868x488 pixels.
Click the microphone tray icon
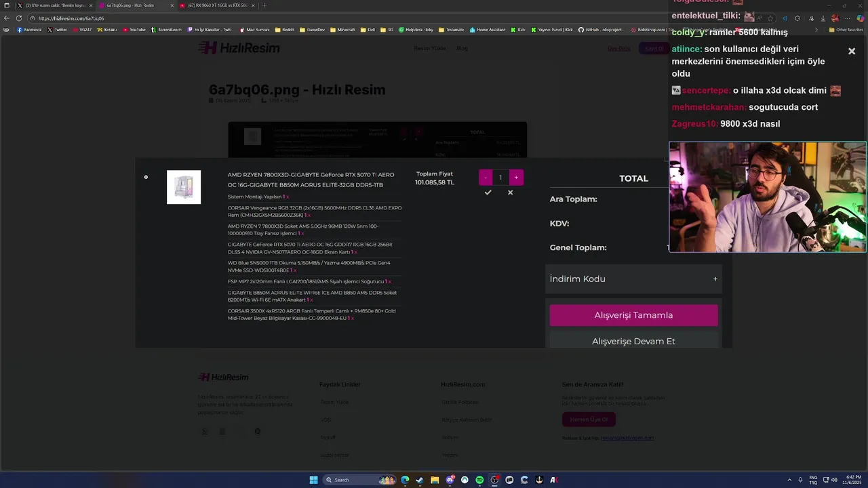coord(800,480)
